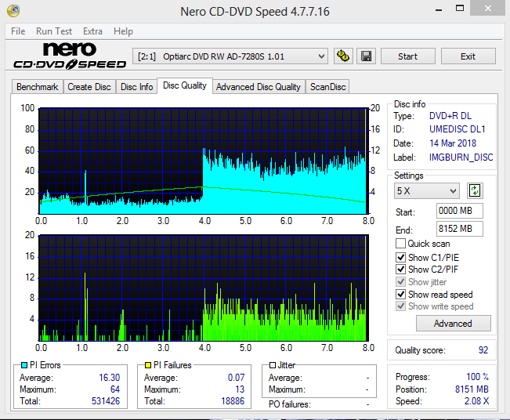The height and width of the screenshot is (420, 510).
Task: Click the lower PI Failures graph
Action: click(203, 288)
